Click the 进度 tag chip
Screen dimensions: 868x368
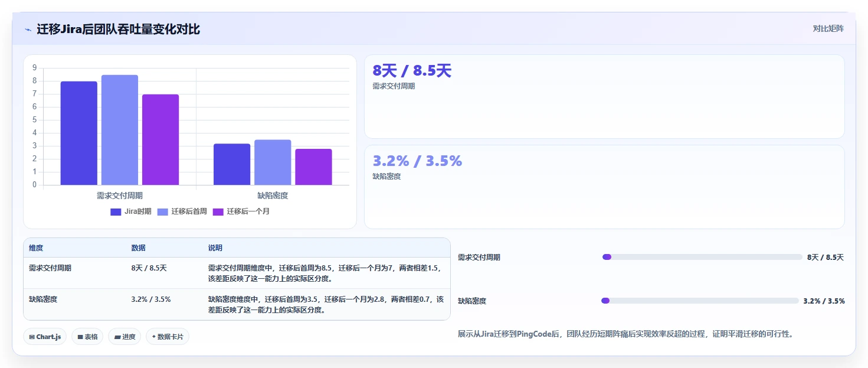coord(125,337)
